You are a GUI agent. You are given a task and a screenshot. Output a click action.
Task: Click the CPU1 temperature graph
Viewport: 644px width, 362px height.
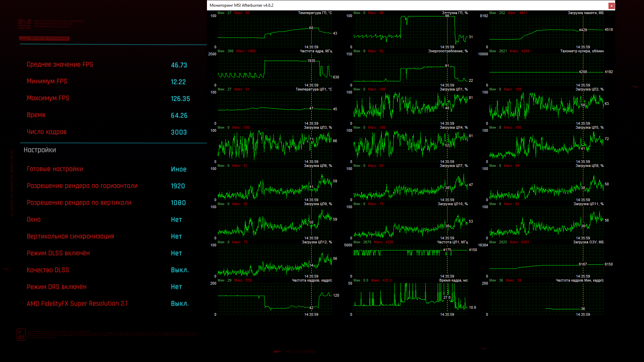pos(274,108)
